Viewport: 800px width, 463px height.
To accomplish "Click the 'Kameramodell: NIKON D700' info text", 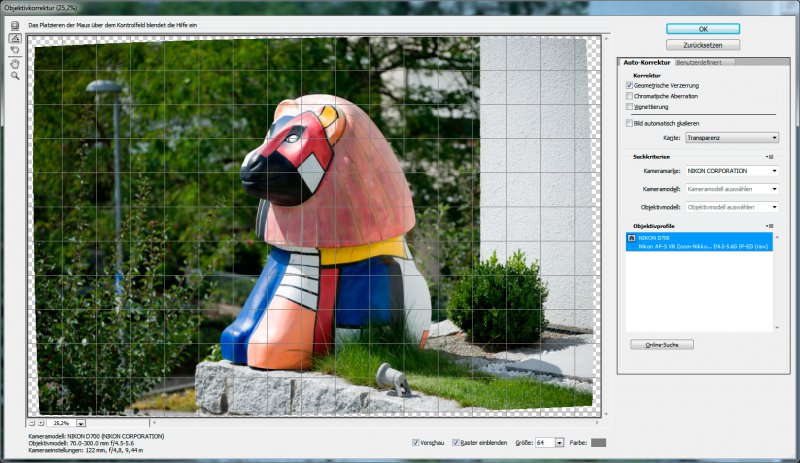I will click(96, 436).
